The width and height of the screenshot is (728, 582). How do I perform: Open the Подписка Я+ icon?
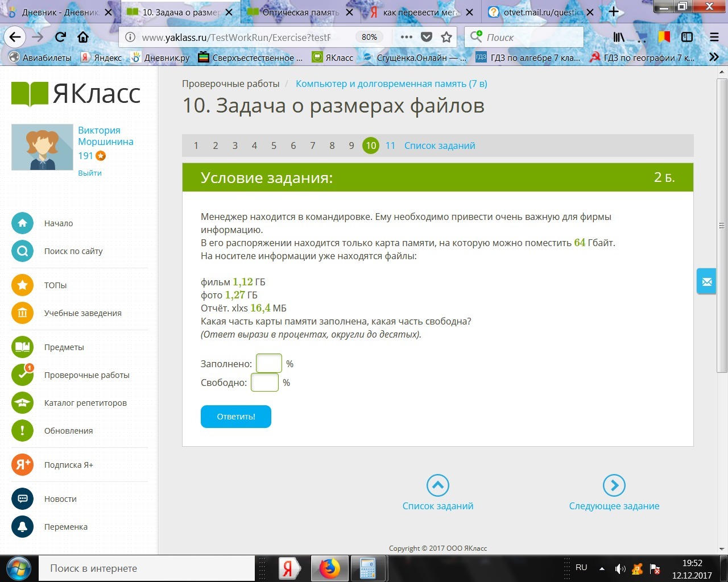click(22, 465)
